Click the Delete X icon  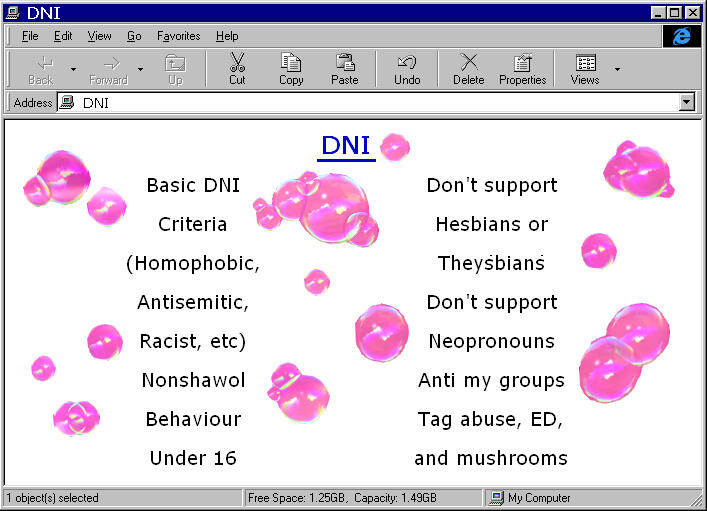[x=468, y=63]
